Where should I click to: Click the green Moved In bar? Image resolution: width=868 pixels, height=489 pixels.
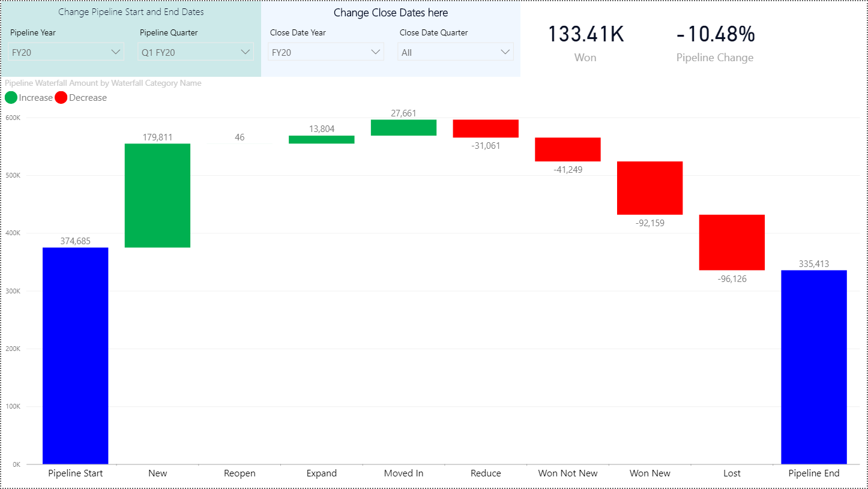(404, 128)
